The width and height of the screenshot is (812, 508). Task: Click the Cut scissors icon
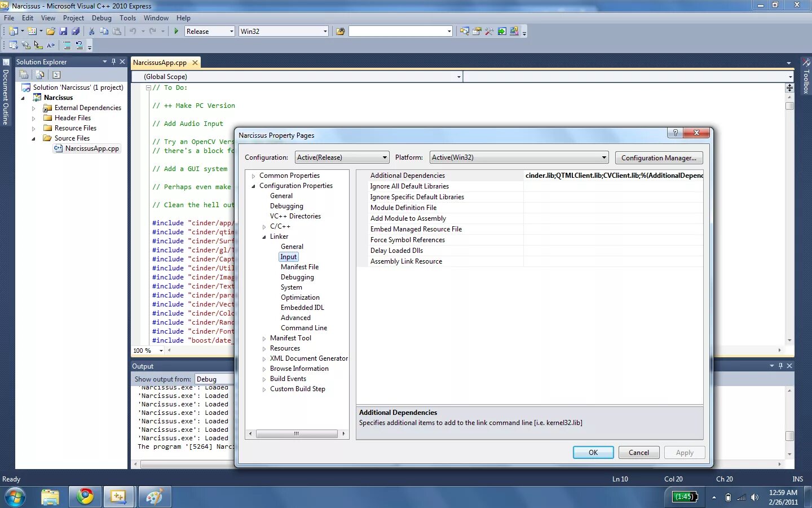pos(91,31)
